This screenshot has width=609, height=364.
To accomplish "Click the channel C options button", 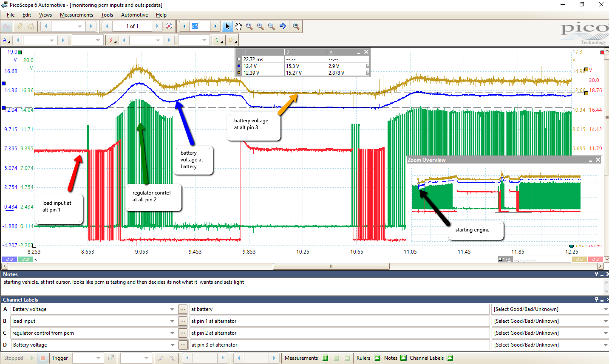I will (218, 40).
